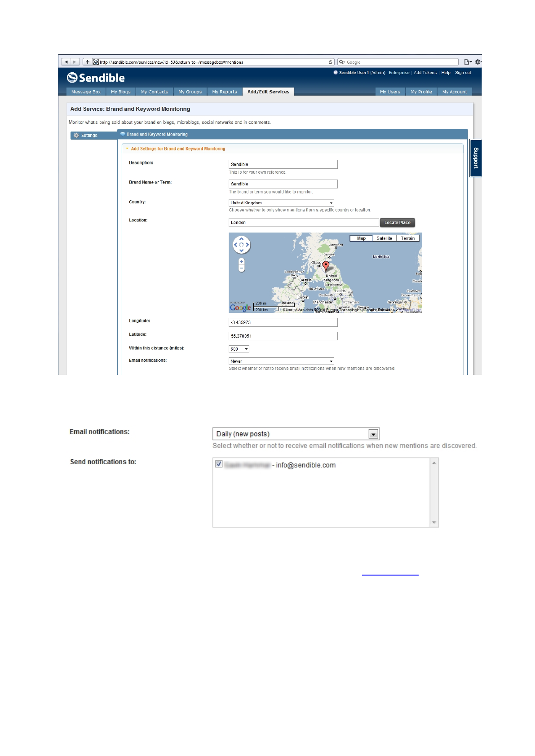This screenshot has width=535, height=756.
Task: Click the Locate Place button
Action: pos(398,223)
